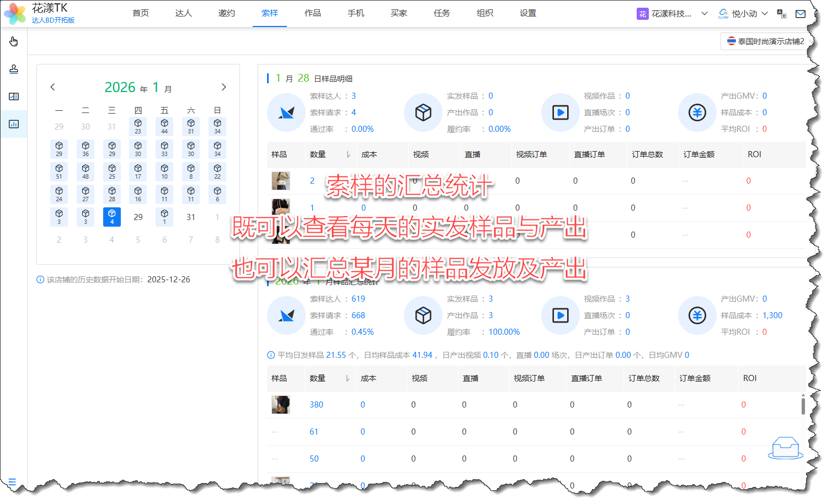
Task: Click the language translate icon in header
Action: pos(781,14)
